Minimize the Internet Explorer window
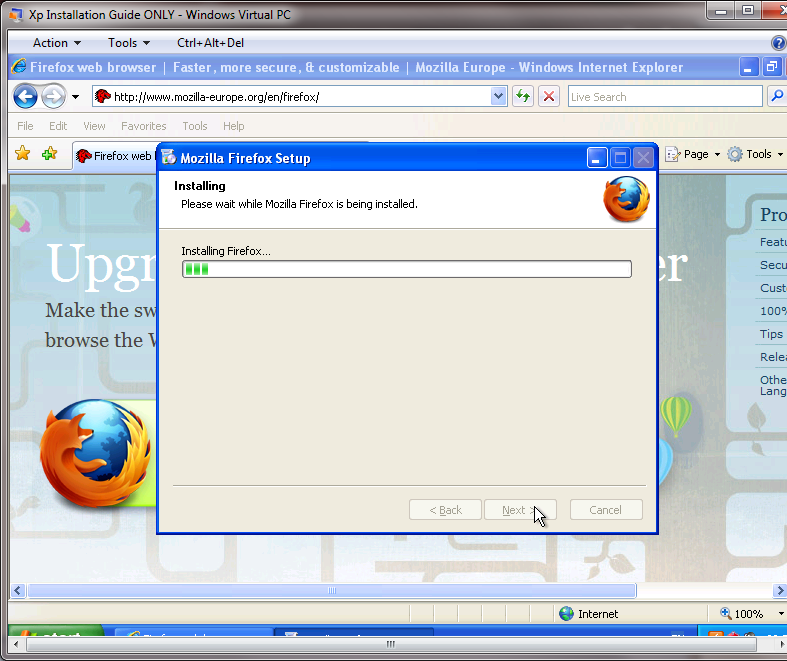This screenshot has height=661, width=787. click(748, 67)
